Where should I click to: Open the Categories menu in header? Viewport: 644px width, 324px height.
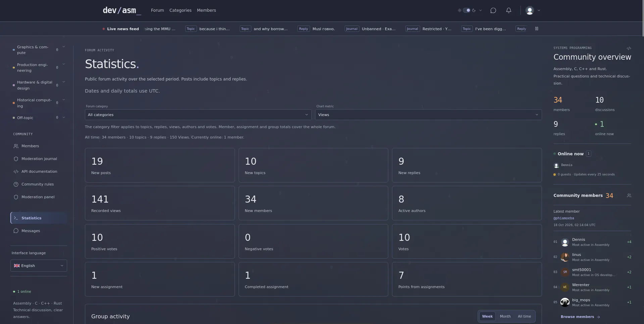coord(180,10)
